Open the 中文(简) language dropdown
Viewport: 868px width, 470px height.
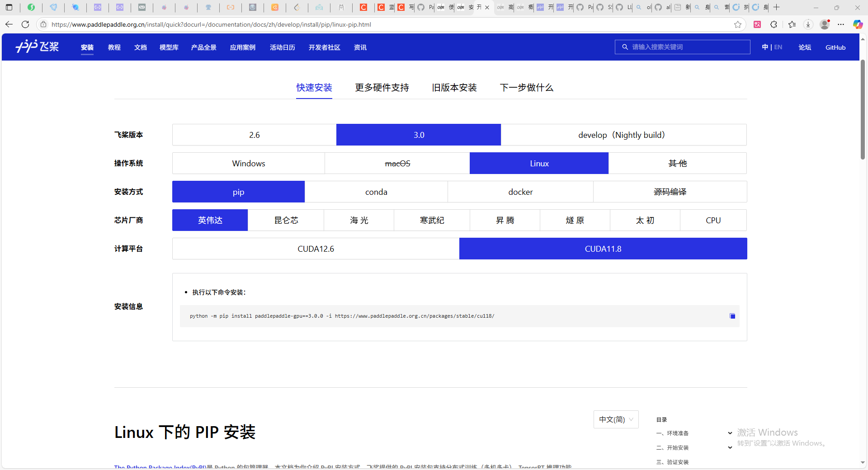[616, 419]
